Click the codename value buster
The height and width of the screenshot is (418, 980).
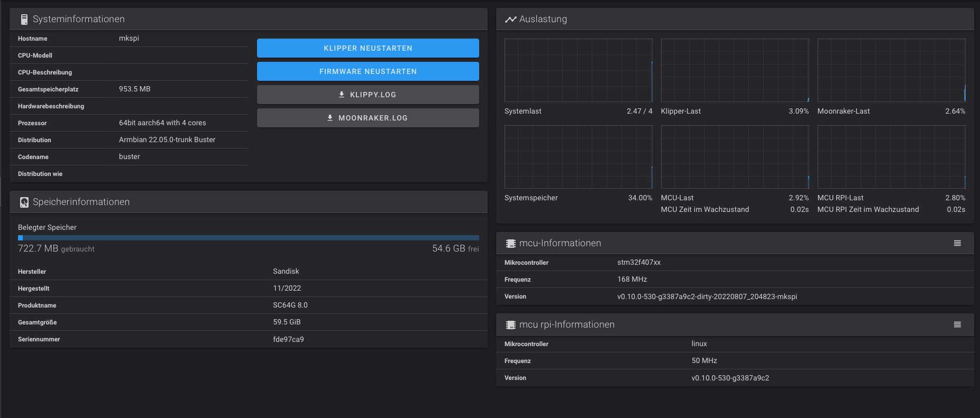coord(130,156)
